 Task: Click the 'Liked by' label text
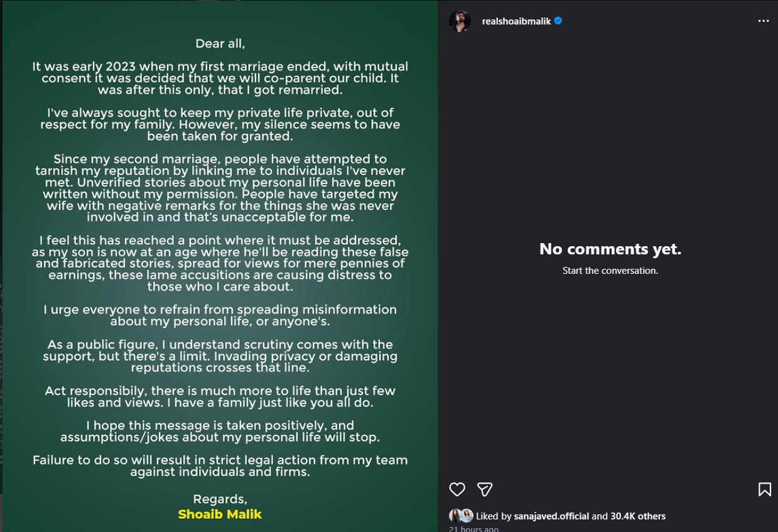tap(495, 516)
